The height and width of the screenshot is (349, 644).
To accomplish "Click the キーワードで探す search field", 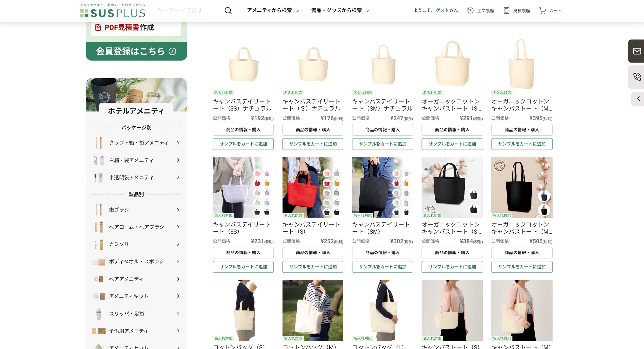I will [189, 11].
